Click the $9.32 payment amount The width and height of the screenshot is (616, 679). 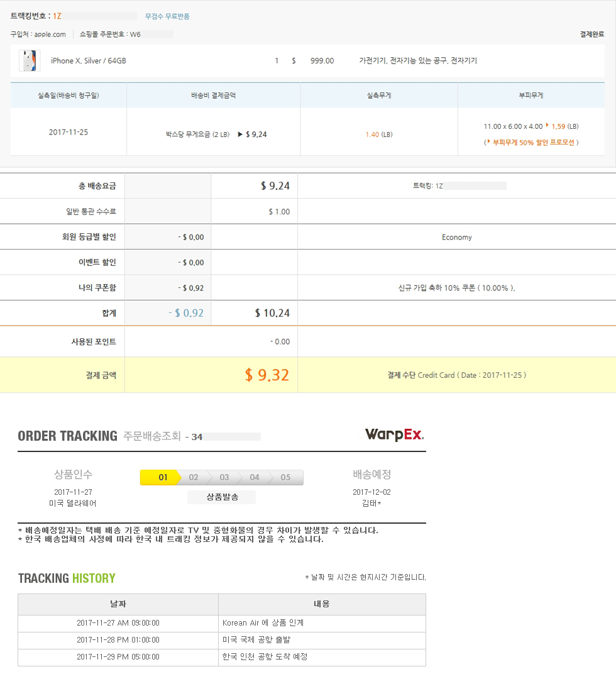pyautogui.click(x=267, y=375)
